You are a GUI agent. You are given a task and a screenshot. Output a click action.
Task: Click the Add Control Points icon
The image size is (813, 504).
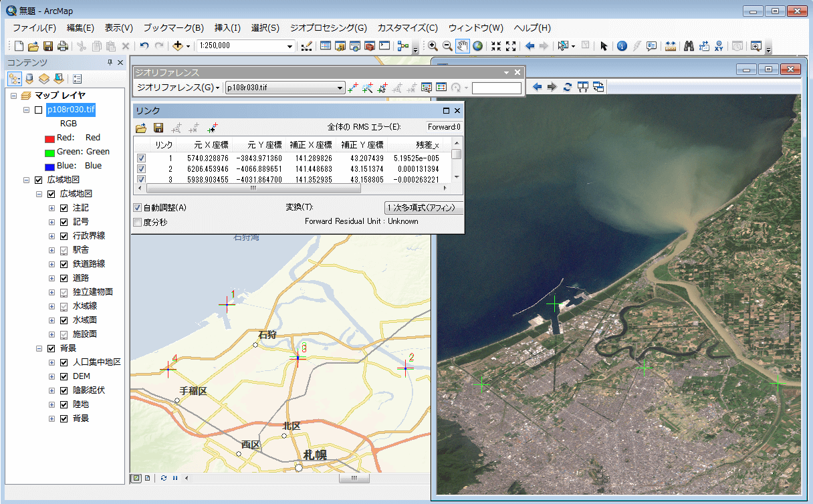tap(353, 88)
